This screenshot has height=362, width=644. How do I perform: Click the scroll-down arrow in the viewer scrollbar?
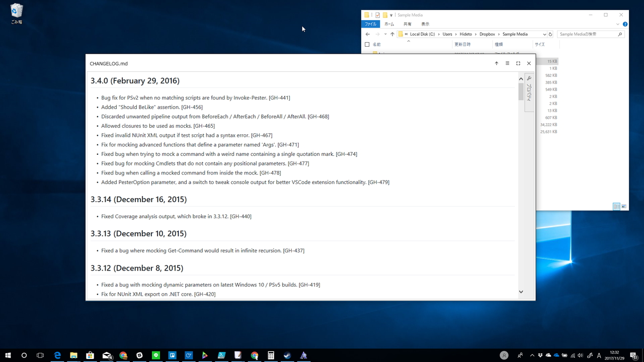click(521, 291)
